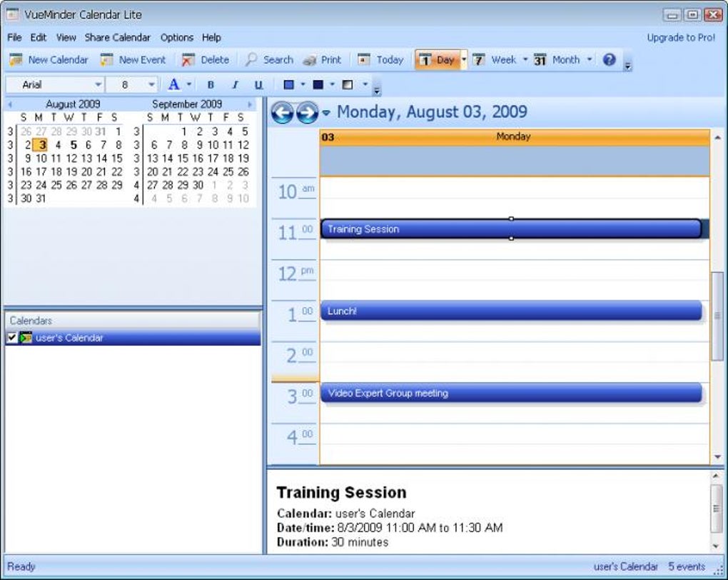The image size is (728, 580).
Task: Open font color dropdown arrow
Action: (189, 84)
